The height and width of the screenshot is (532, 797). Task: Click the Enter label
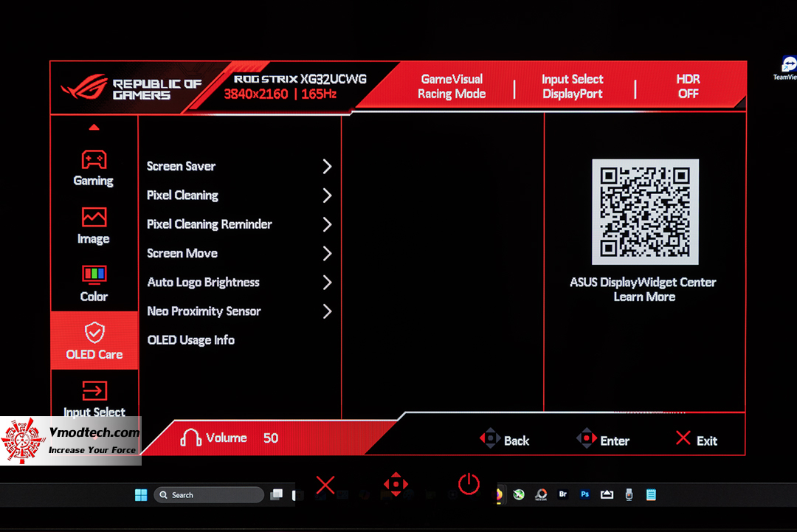(x=615, y=441)
